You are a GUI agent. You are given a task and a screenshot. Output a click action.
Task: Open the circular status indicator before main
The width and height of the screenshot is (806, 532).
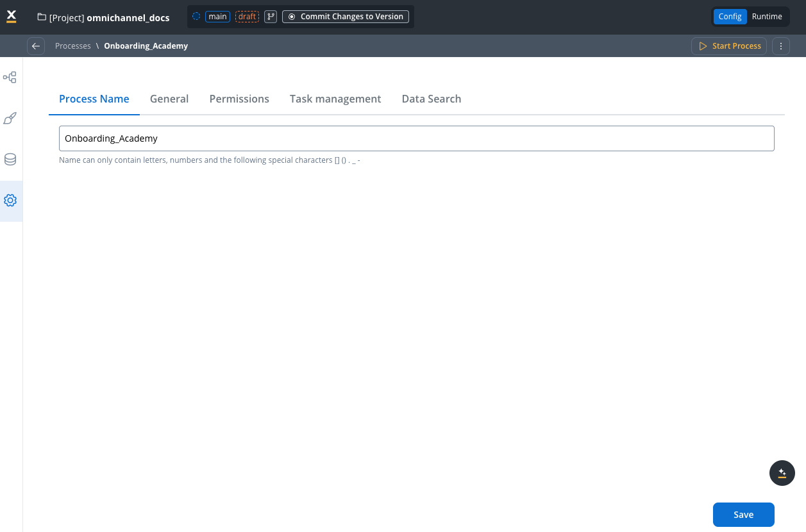point(196,16)
